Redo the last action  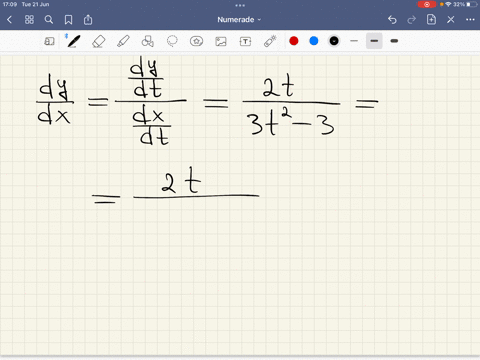click(x=412, y=20)
